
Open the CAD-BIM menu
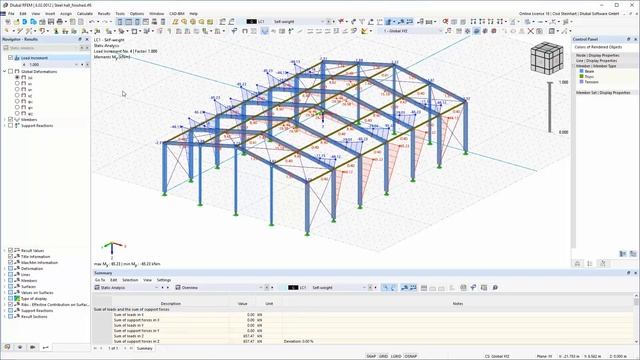(177, 13)
